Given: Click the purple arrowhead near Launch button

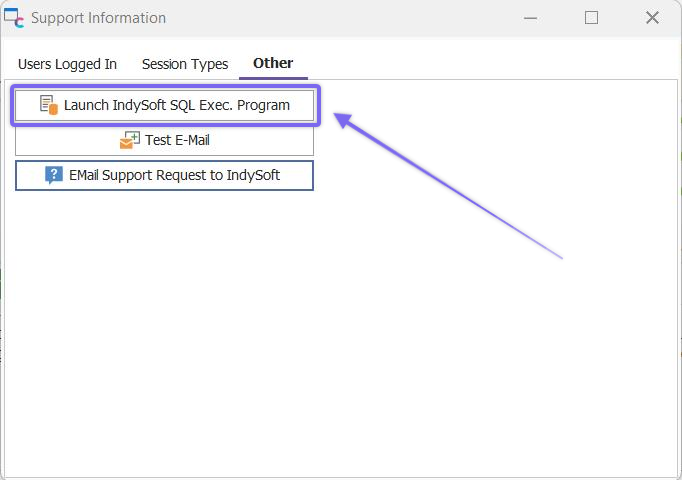Looking at the screenshot, I should [342, 120].
